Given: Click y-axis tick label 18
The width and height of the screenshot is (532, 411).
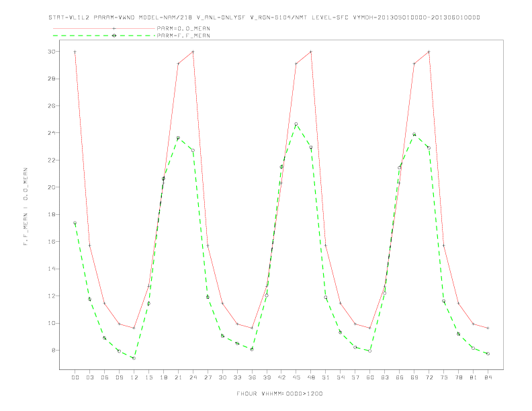Looking at the screenshot, I should (52, 214).
